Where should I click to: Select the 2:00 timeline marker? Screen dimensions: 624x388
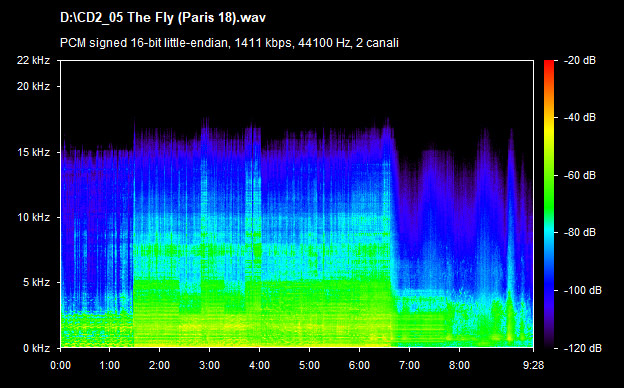[159, 365]
